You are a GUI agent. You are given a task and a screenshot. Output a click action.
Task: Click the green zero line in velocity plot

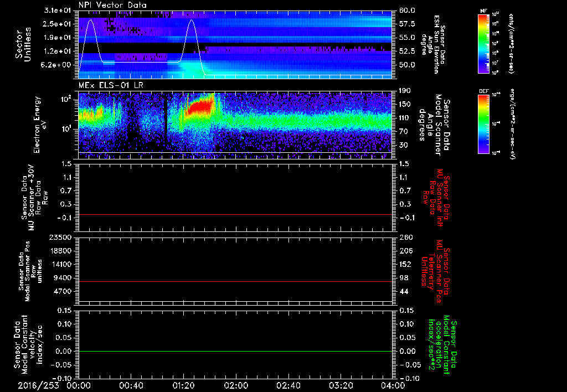pyautogui.click(x=235, y=351)
